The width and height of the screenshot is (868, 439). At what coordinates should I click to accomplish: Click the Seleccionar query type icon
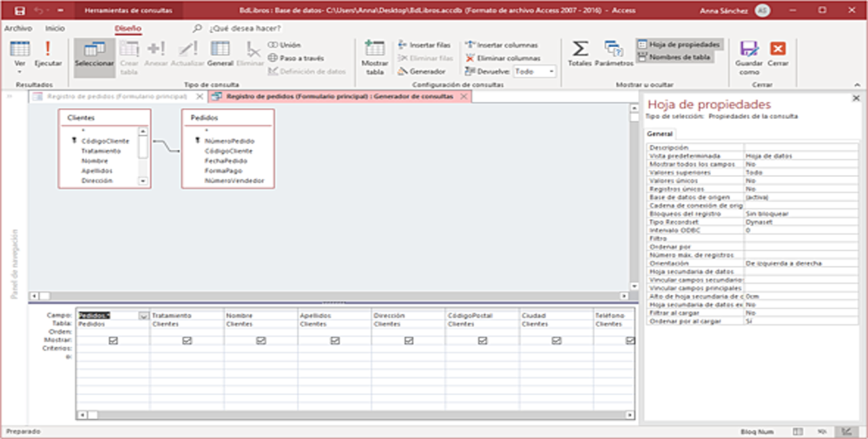94,50
